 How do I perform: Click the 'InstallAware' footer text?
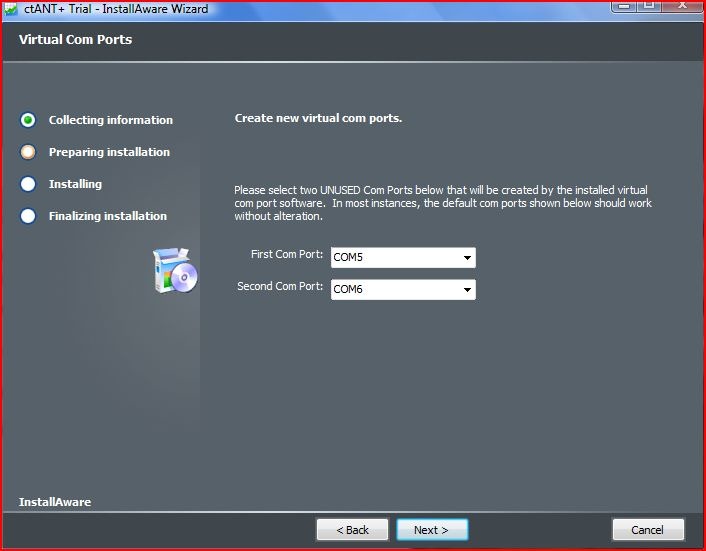55,502
